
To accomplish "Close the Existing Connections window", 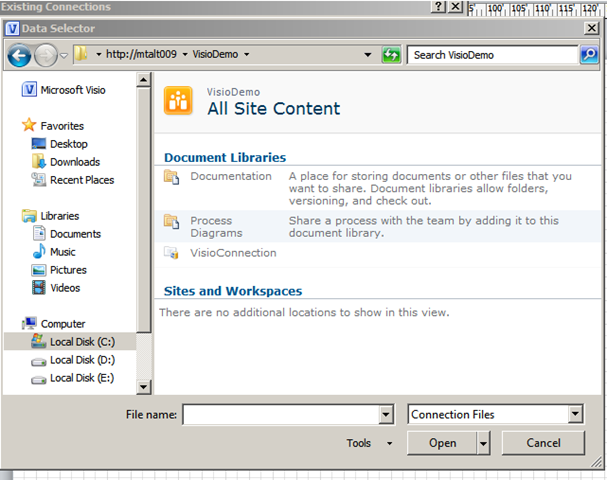I will tap(456, 6).
